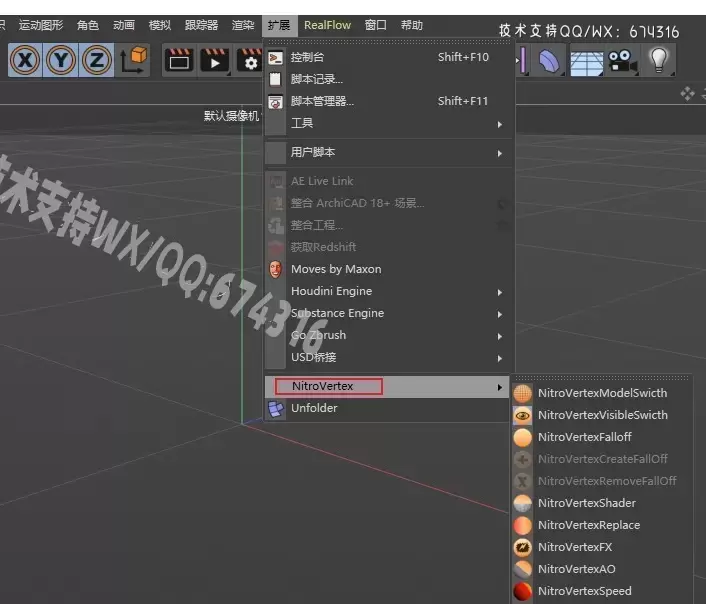Click the NitroVertexAO icon
The image size is (706, 604).
pos(523,569)
